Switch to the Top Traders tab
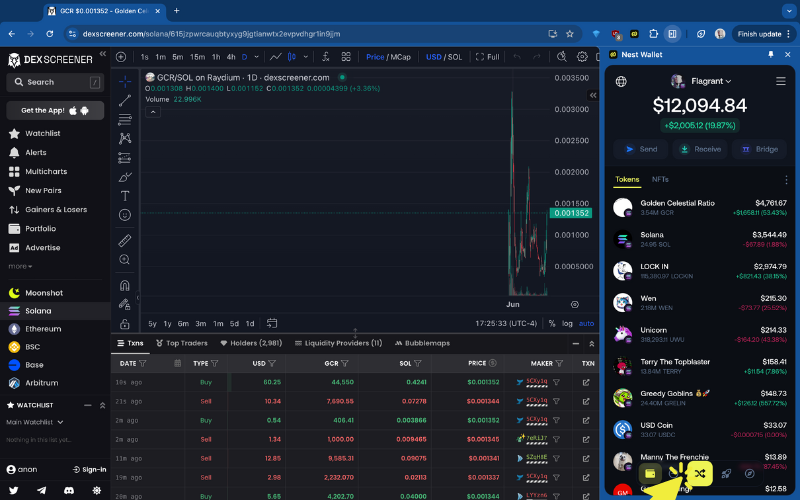Screen dimensions: 800x500 pyautogui.click(x=182, y=343)
